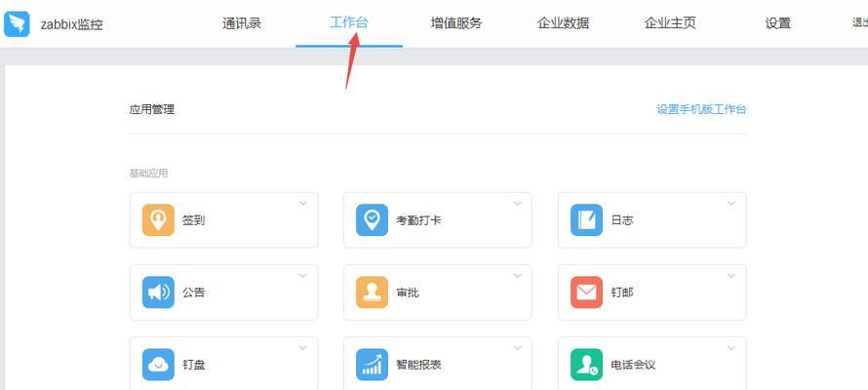Click the 钉盘 label text
Screen dimensions: 868x390
click(x=194, y=365)
